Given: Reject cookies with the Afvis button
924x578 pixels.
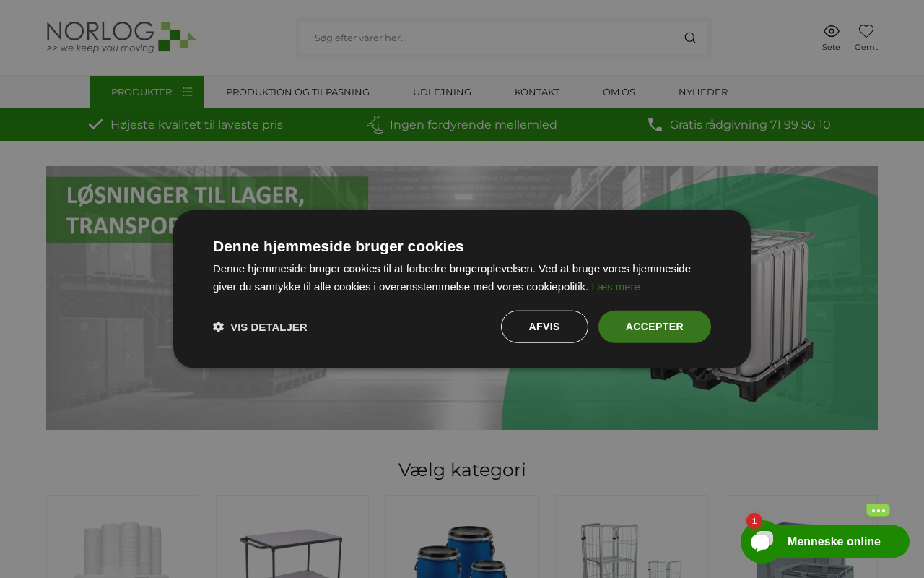Looking at the screenshot, I should [x=544, y=327].
